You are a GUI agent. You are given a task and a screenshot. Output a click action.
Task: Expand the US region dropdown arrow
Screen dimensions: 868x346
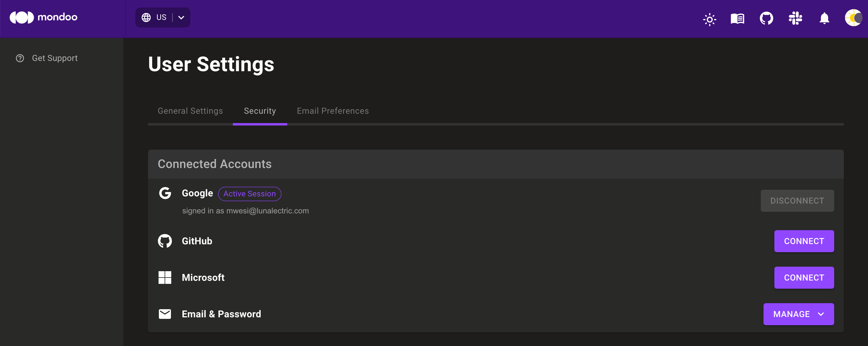[x=181, y=17]
